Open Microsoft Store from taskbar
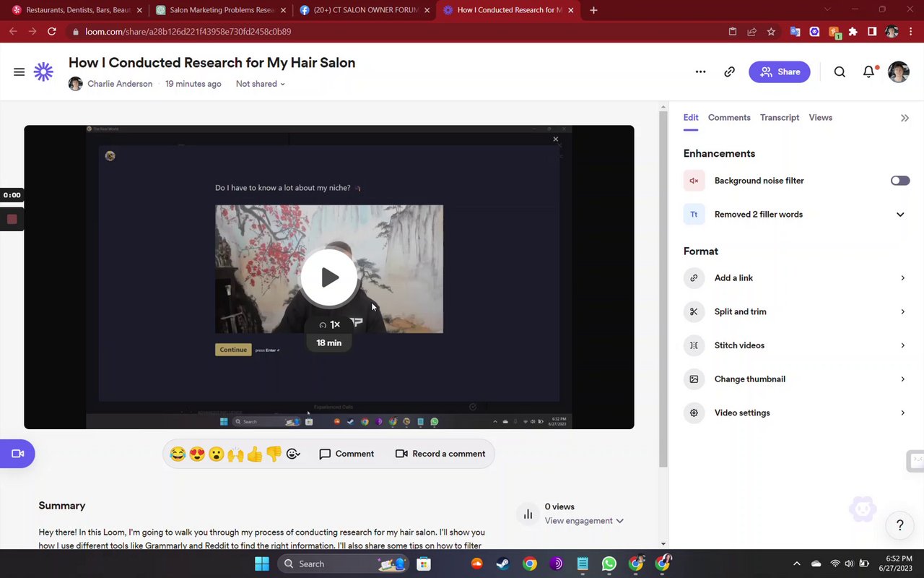Screen dimensions: 924x578 (424, 564)
